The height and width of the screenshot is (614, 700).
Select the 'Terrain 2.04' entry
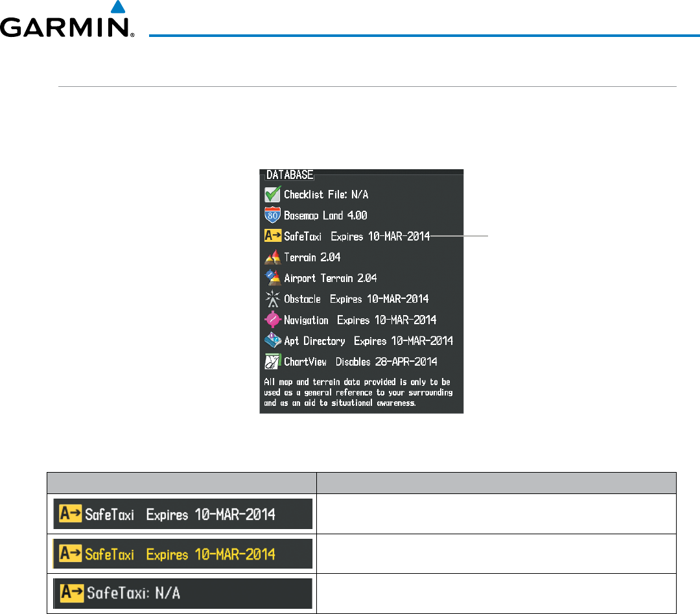point(312,257)
